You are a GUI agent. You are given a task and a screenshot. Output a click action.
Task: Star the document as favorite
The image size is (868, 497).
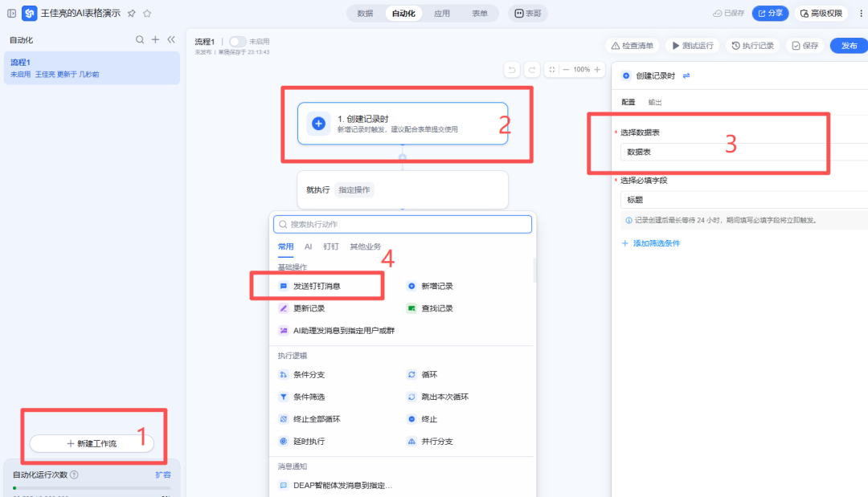tap(147, 14)
